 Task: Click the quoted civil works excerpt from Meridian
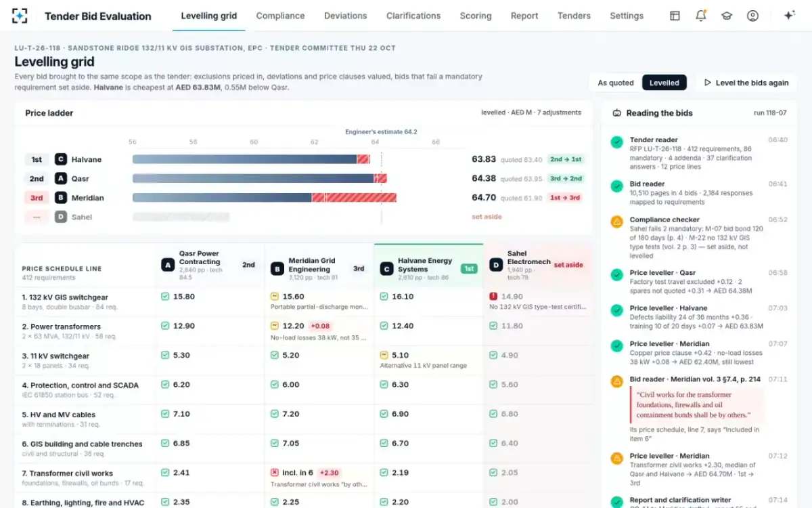[697, 405]
